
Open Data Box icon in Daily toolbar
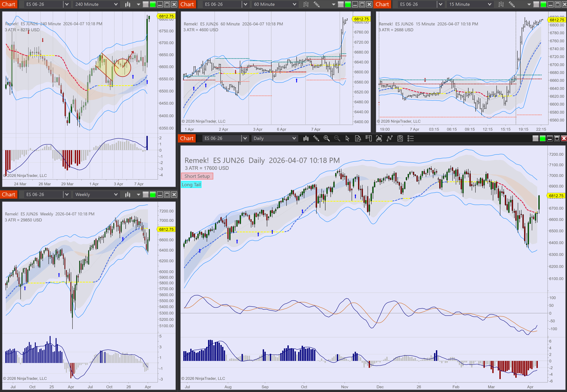click(358, 139)
